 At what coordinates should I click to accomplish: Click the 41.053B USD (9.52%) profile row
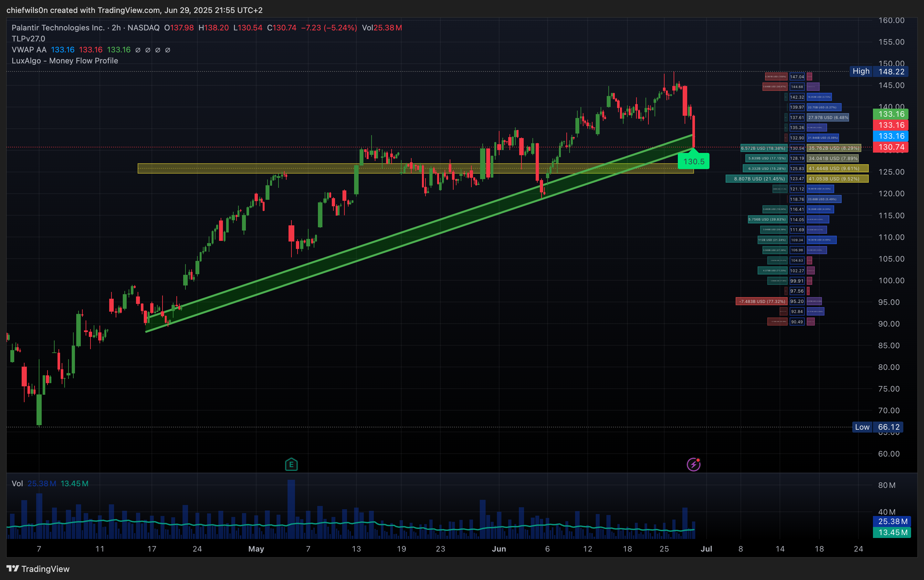click(837, 179)
